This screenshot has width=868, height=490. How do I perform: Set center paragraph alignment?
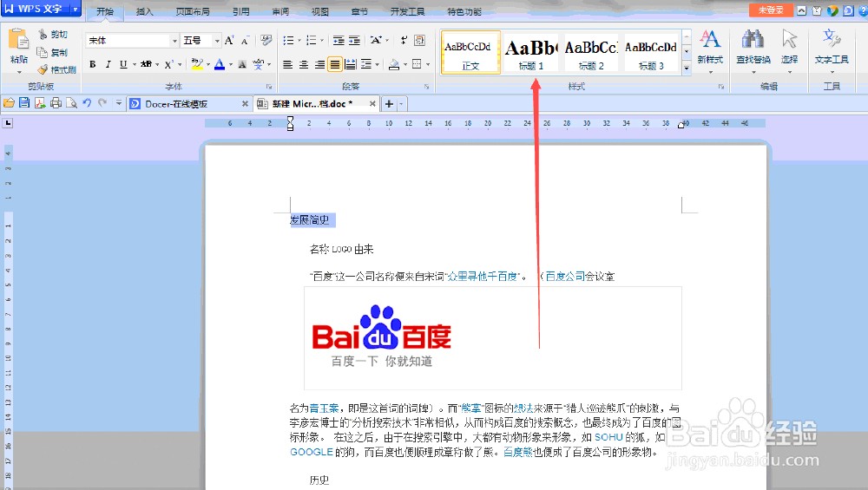(x=303, y=65)
